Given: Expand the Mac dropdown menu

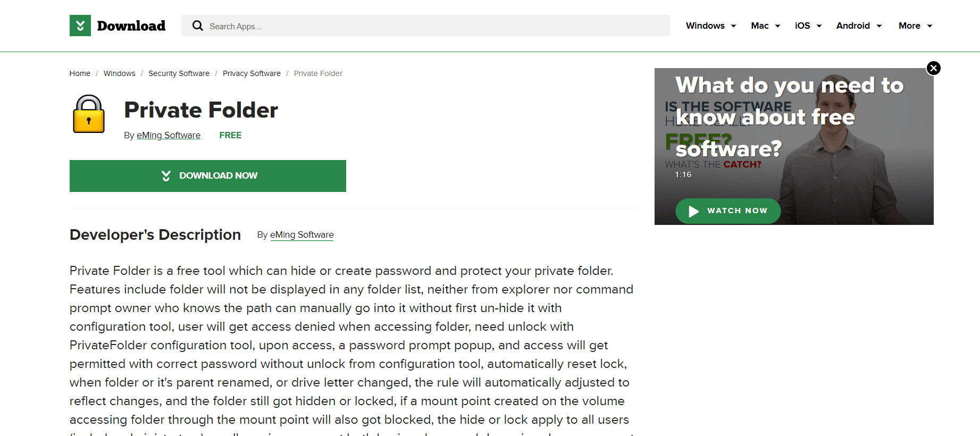Looking at the screenshot, I should pyautogui.click(x=766, y=26).
